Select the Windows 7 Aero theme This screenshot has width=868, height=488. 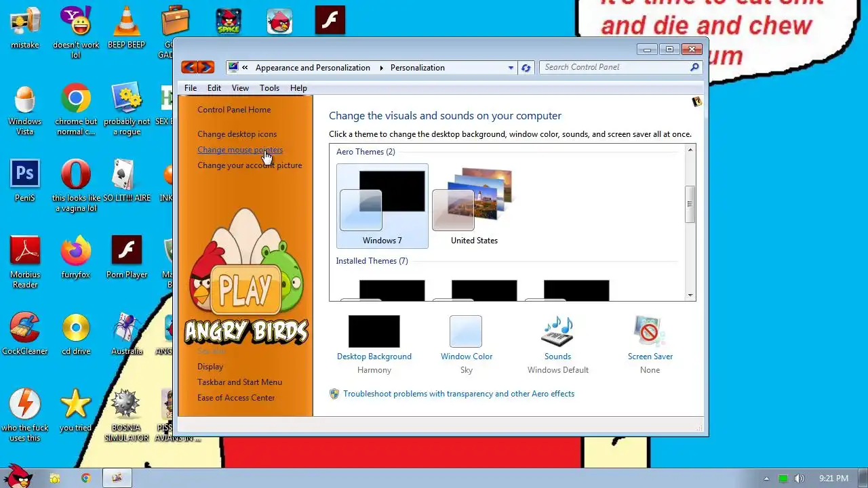point(382,206)
